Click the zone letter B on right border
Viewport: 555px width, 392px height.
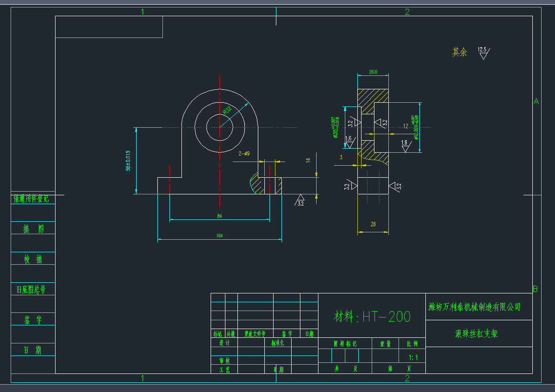tap(536, 289)
